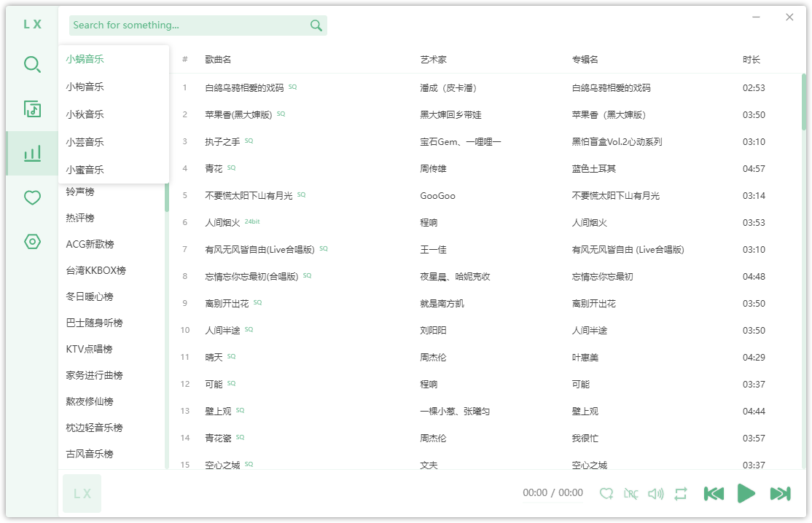The image size is (812, 523).
Task: Select 小芸音乐 in the source list
Action: pyautogui.click(x=85, y=142)
